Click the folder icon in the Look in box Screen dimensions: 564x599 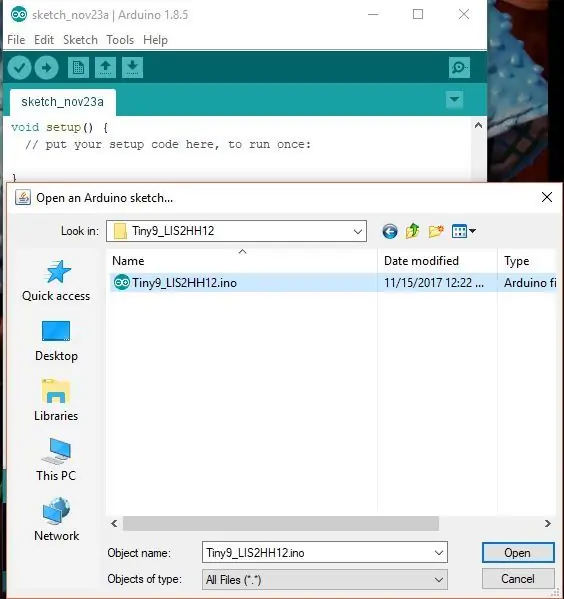pos(120,231)
